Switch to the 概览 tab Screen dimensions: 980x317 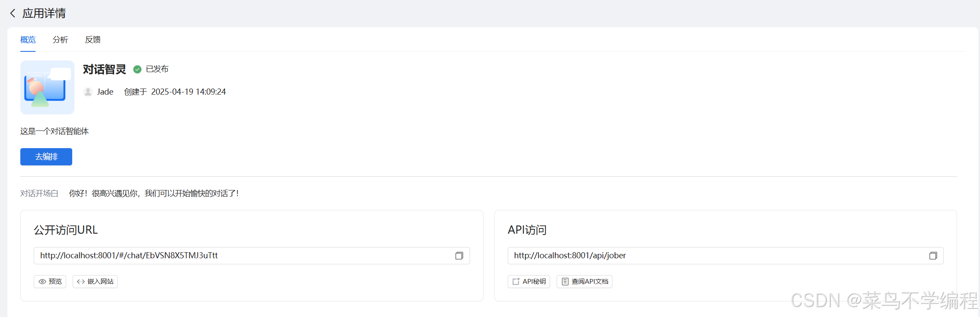tap(28, 40)
